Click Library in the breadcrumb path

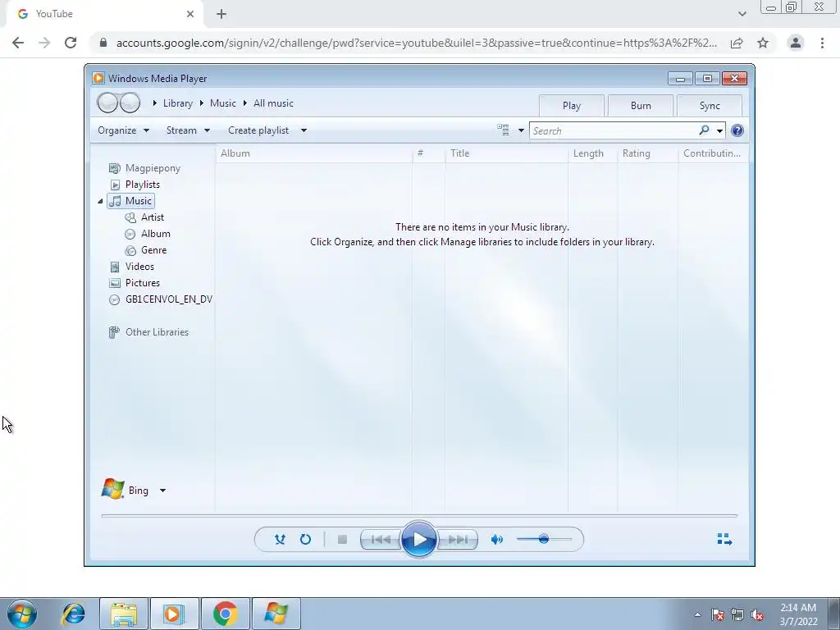(178, 103)
